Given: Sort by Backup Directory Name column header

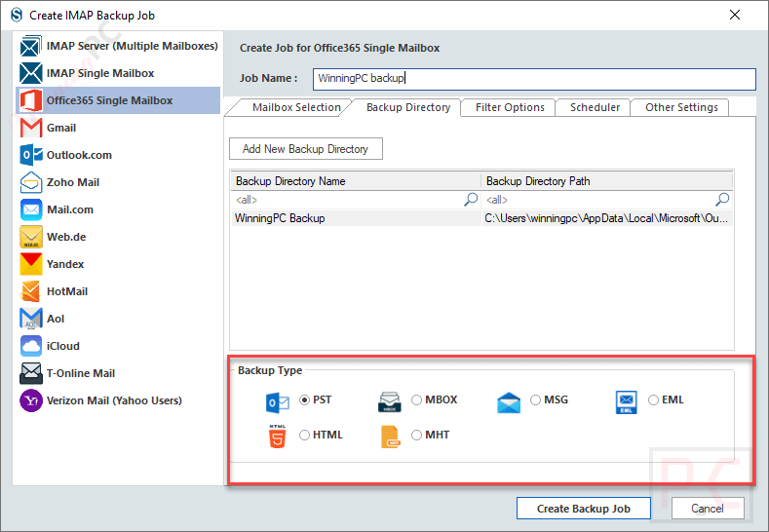Looking at the screenshot, I should click(x=356, y=181).
